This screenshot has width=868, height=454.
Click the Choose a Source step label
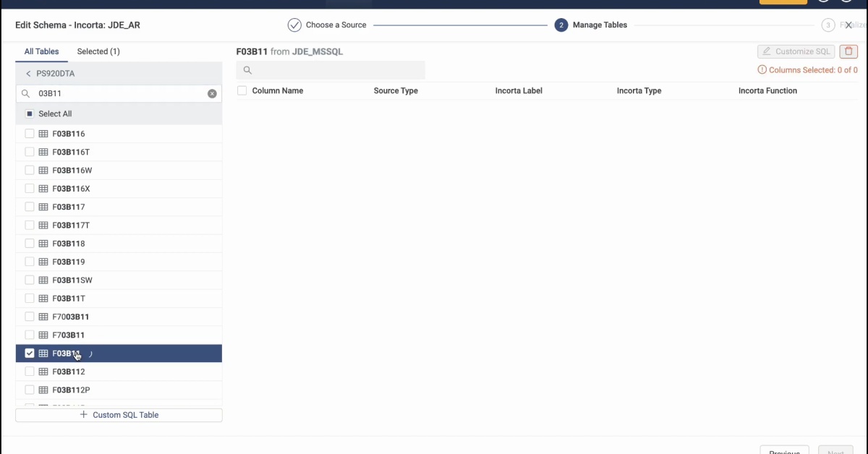(x=336, y=25)
